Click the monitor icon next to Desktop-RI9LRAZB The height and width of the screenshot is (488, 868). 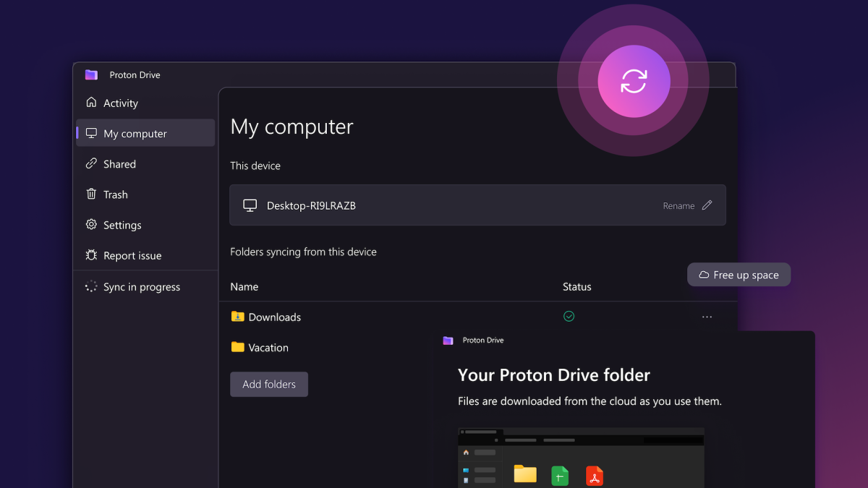pos(250,205)
